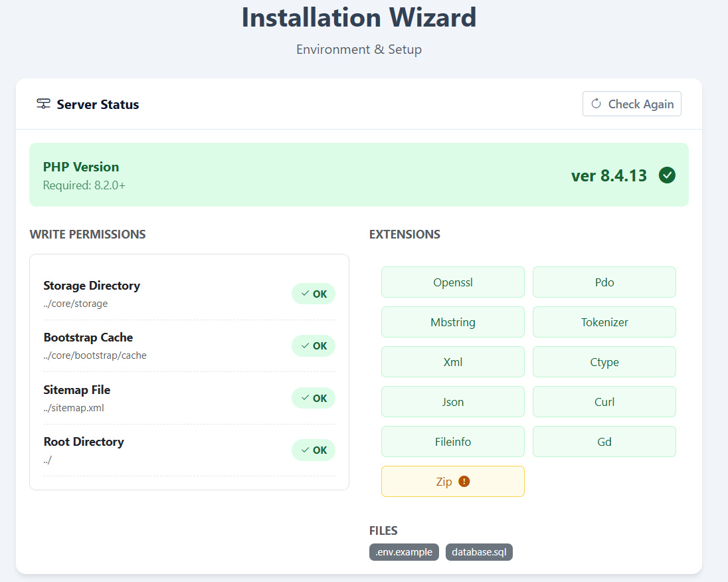
Task: Click the ver 8.4.13 version text
Action: pyautogui.click(x=608, y=175)
